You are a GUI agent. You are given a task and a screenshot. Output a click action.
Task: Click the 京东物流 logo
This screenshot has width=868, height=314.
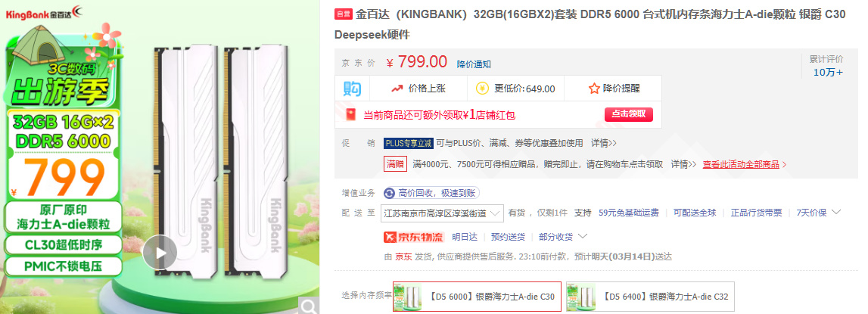tap(413, 237)
